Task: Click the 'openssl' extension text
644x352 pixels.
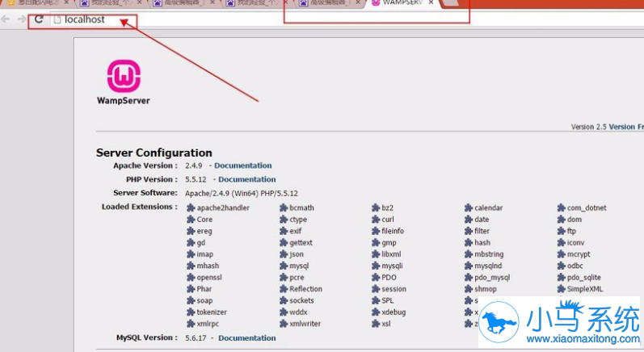Action: pos(209,278)
